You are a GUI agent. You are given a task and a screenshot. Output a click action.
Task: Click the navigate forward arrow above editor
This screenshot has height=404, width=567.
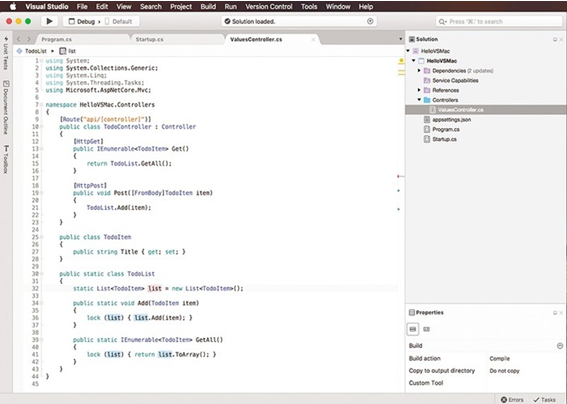pos(29,39)
